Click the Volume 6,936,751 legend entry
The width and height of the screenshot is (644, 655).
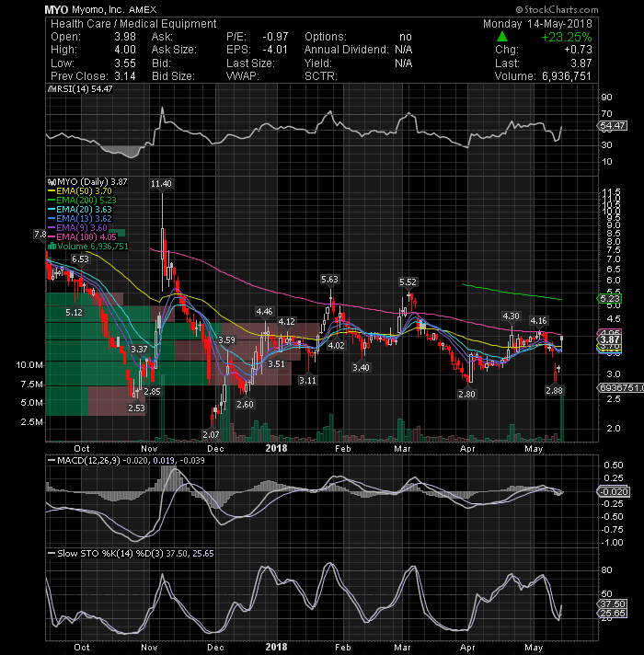(88, 247)
